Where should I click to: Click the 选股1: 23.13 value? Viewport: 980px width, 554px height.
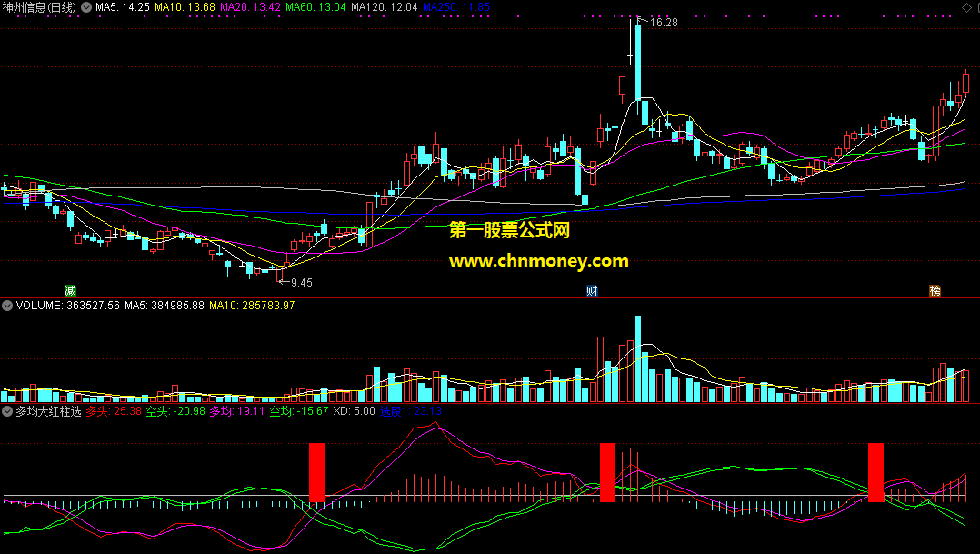411,411
